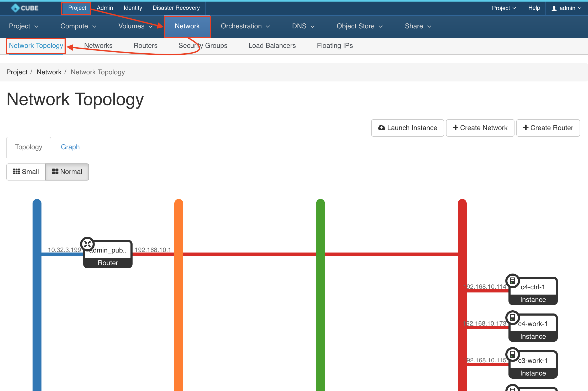Switch to the Graph view tab
Image resolution: width=588 pixels, height=391 pixels.
[70, 147]
